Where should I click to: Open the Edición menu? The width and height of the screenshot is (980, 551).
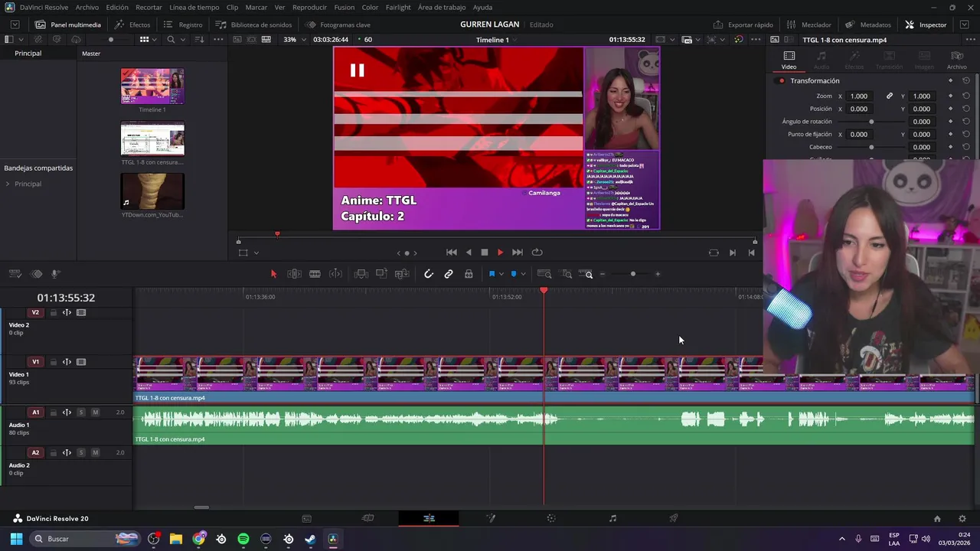click(117, 7)
